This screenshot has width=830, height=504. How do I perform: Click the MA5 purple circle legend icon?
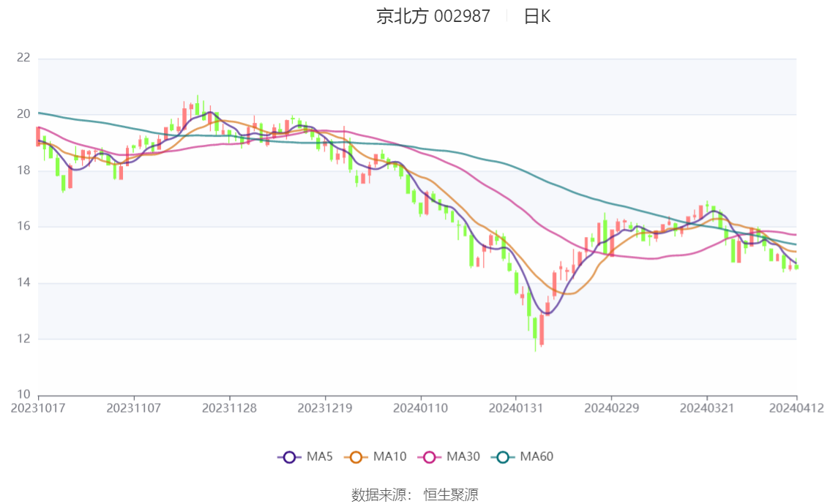[x=289, y=457]
